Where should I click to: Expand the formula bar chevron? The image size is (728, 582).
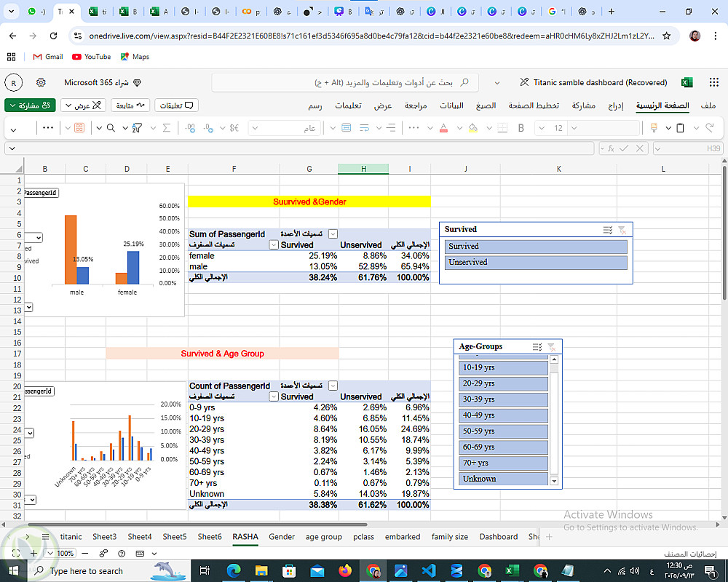coord(12,148)
